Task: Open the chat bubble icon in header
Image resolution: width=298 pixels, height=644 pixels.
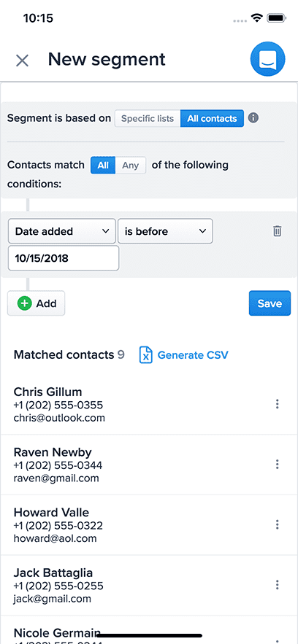Action: pyautogui.click(x=267, y=59)
